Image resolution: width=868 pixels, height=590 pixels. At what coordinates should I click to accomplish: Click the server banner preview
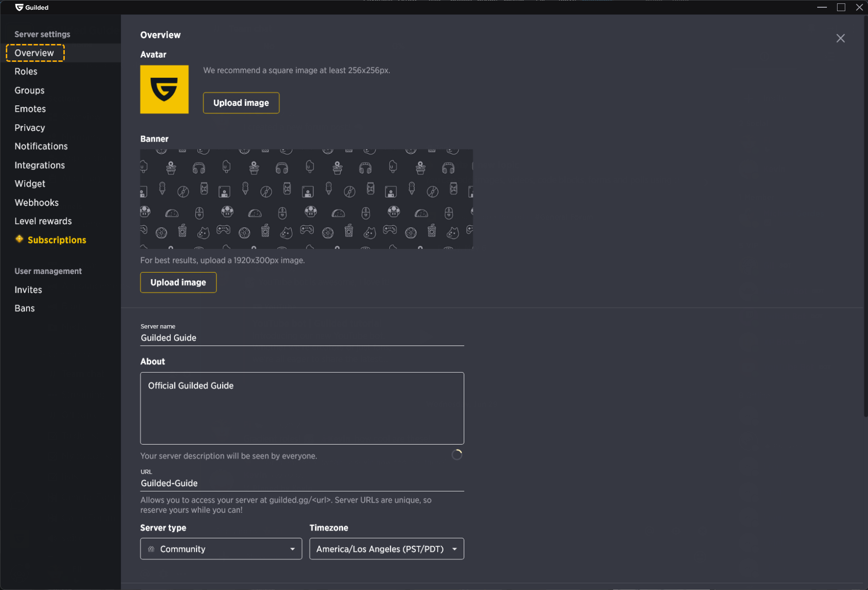307,199
